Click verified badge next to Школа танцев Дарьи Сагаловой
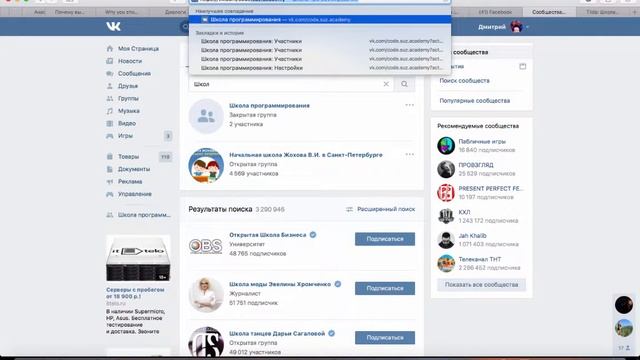Viewport: 640px width, 360px height. click(x=331, y=333)
